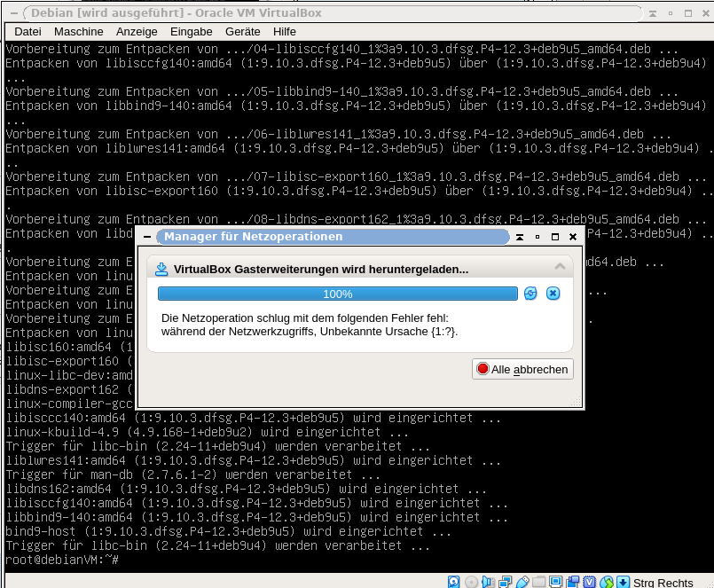Viewport: 714px width, 588px height.
Task: Open the Anzeige menu
Action: point(137,31)
